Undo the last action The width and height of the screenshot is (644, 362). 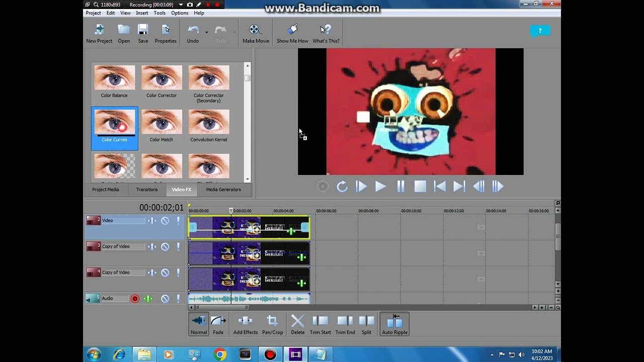coord(193,34)
